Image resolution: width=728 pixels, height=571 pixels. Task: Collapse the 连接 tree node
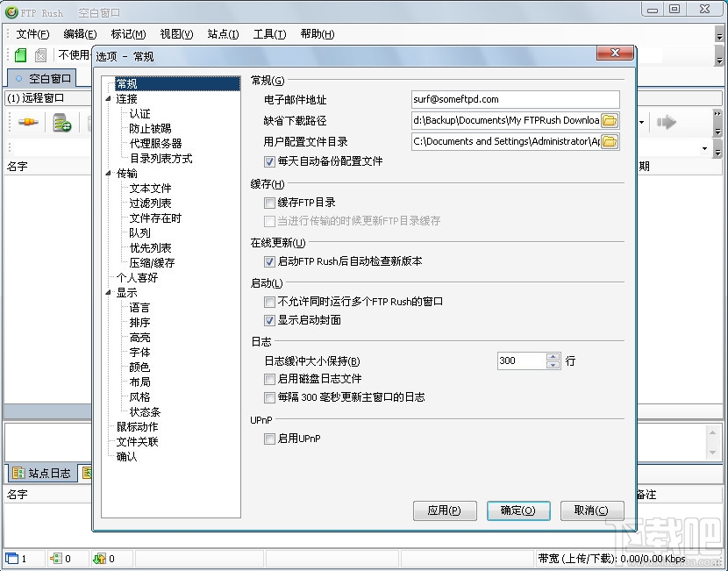108,99
